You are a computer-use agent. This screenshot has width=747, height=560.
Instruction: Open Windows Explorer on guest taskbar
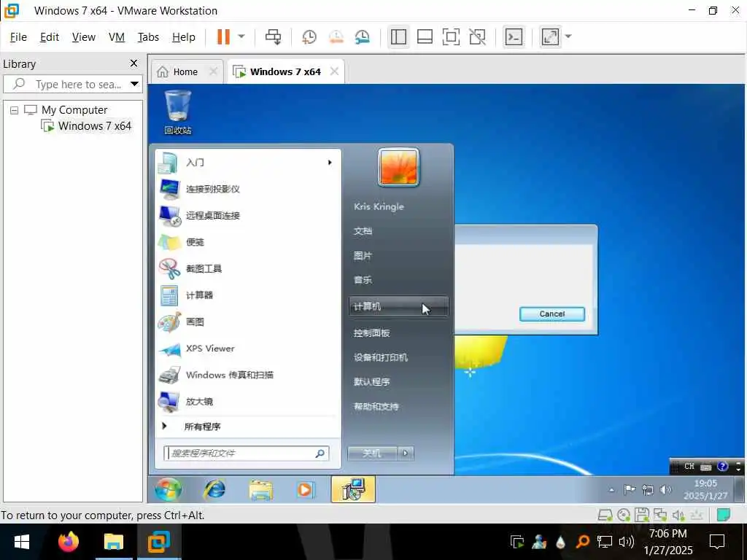tap(260, 489)
